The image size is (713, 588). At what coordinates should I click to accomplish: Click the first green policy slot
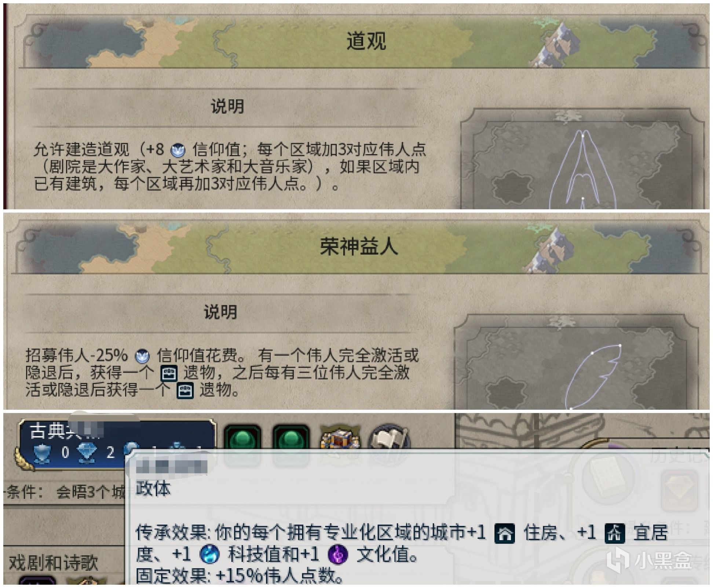pos(242,438)
